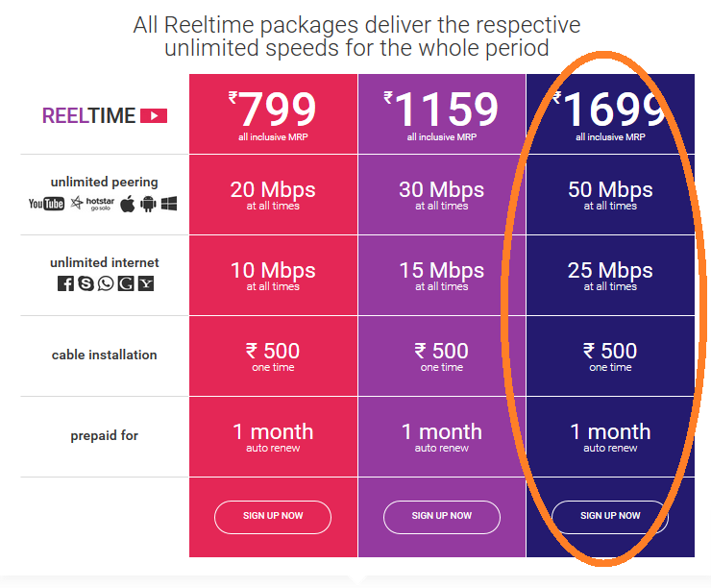Click the Skype icon
711x588 pixels.
(x=86, y=283)
